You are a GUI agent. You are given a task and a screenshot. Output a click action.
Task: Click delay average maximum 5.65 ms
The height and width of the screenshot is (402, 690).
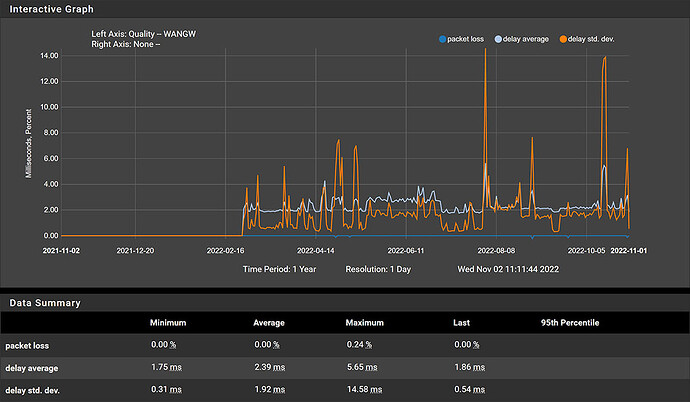point(362,367)
